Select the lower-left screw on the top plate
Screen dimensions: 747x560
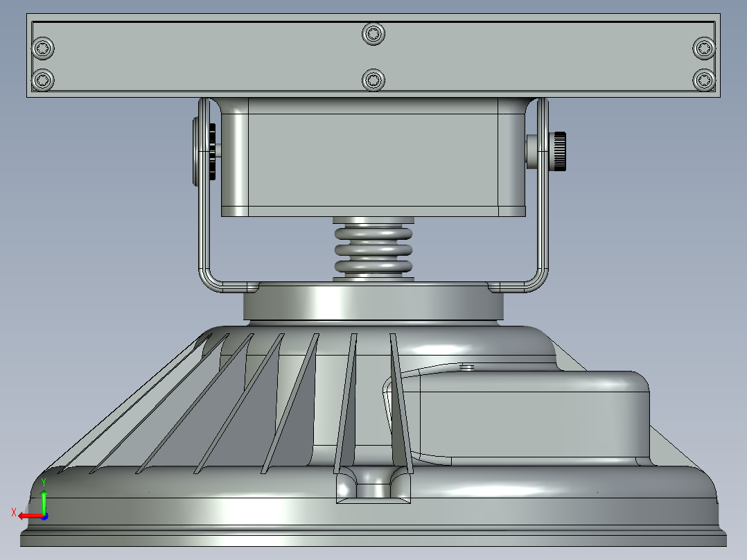pyautogui.click(x=43, y=79)
